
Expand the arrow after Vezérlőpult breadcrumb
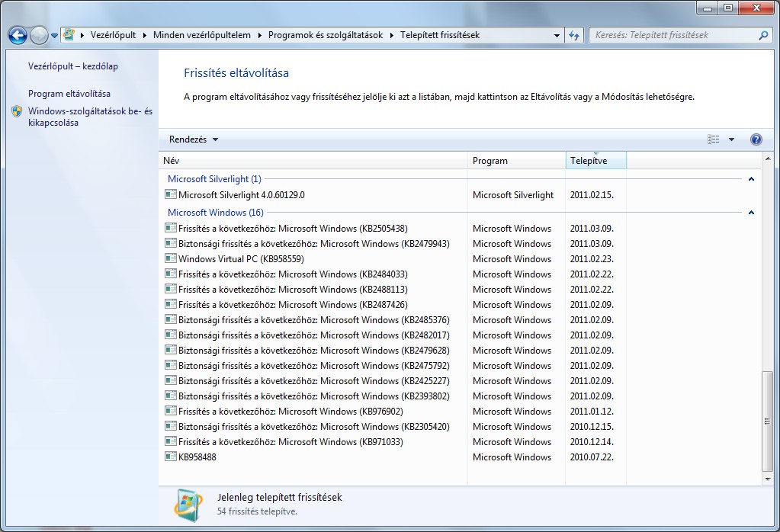coord(145,35)
